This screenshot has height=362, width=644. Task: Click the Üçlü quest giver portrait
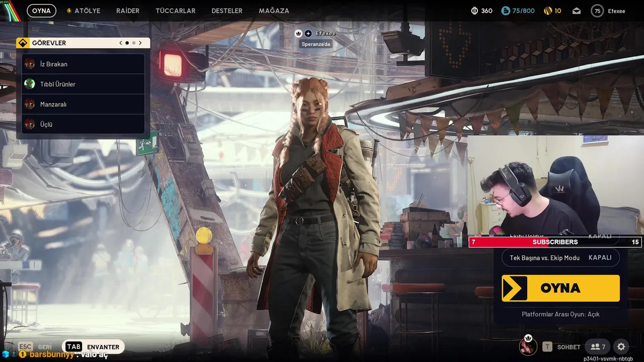30,124
